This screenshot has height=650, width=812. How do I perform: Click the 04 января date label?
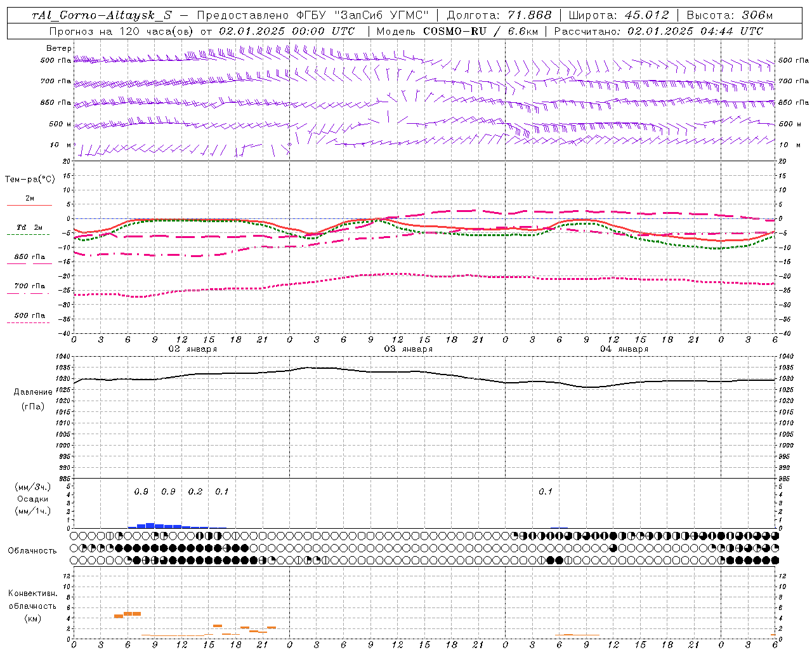pyautogui.click(x=624, y=349)
